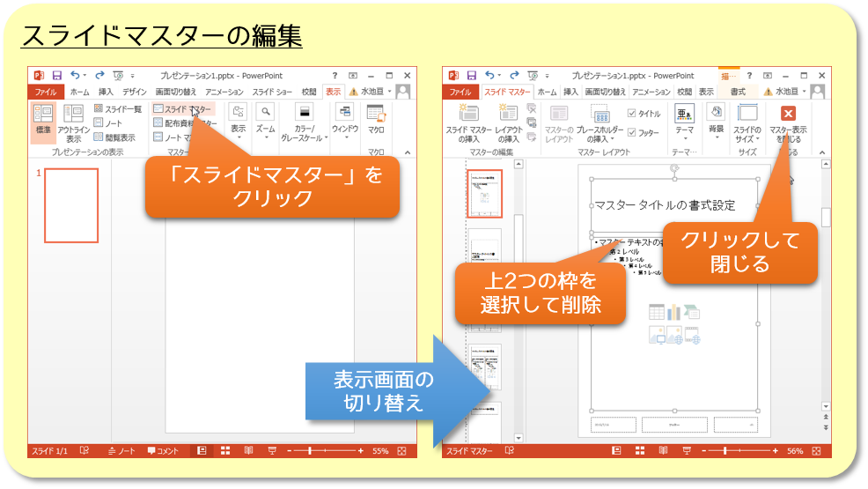Viewport: 868px width, 489px height.
Task: Click the Delete icon beside レイアウトの挿入
Action: (532, 108)
